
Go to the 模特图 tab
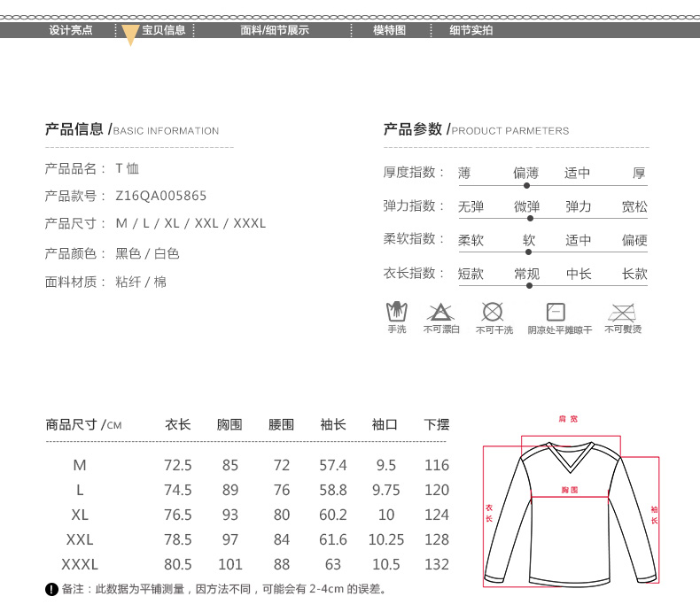(x=389, y=30)
